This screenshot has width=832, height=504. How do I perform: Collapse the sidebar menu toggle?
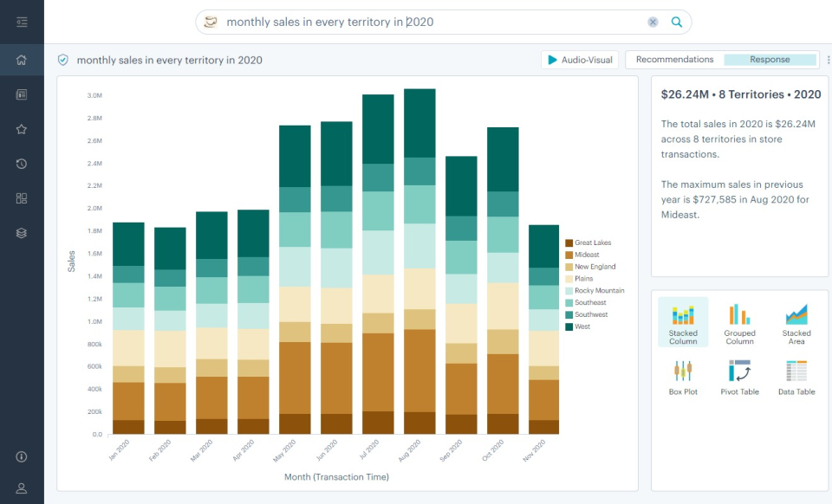click(x=22, y=22)
